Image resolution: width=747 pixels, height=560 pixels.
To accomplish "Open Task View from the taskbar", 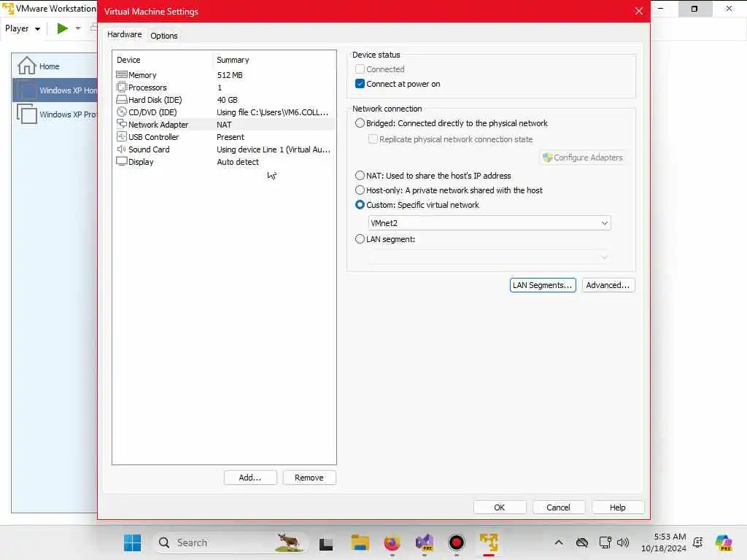I will [x=326, y=543].
